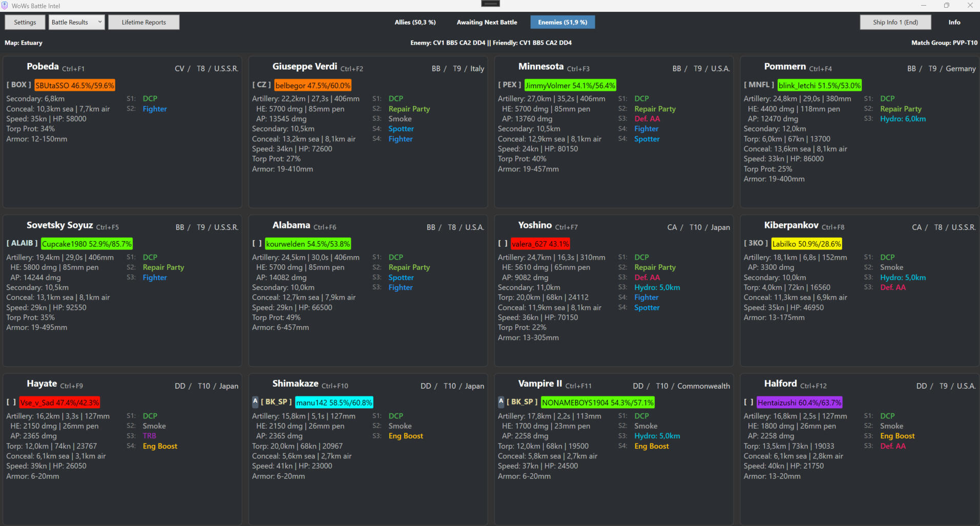The height and width of the screenshot is (526, 980).
Task: Close the WoWs Battle Intel window
Action: click(x=970, y=6)
